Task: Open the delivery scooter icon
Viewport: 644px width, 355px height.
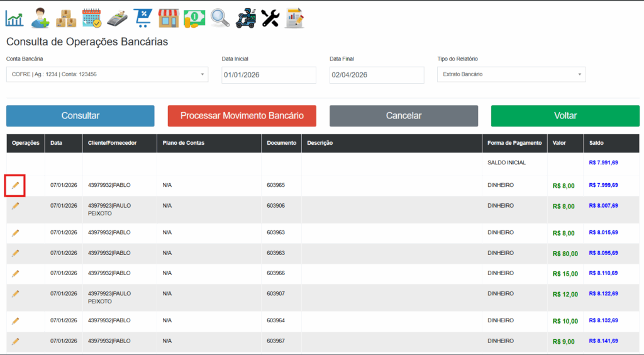Action: (x=246, y=18)
